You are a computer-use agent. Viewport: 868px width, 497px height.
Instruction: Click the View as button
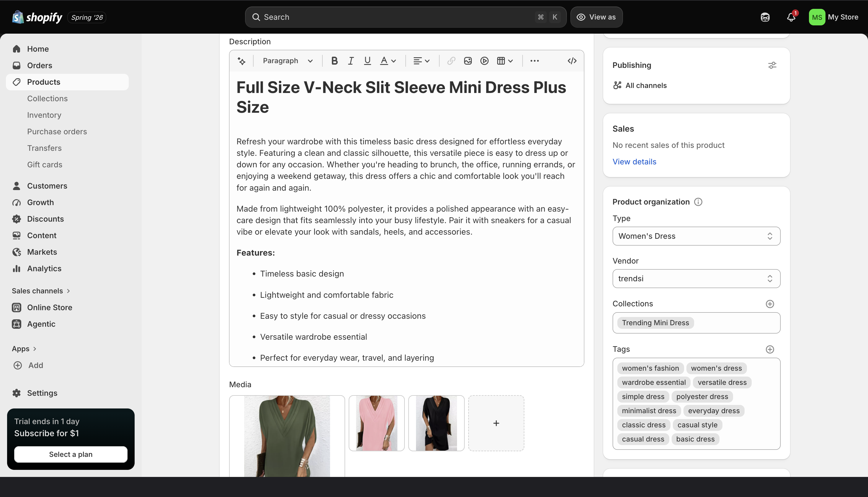(596, 17)
